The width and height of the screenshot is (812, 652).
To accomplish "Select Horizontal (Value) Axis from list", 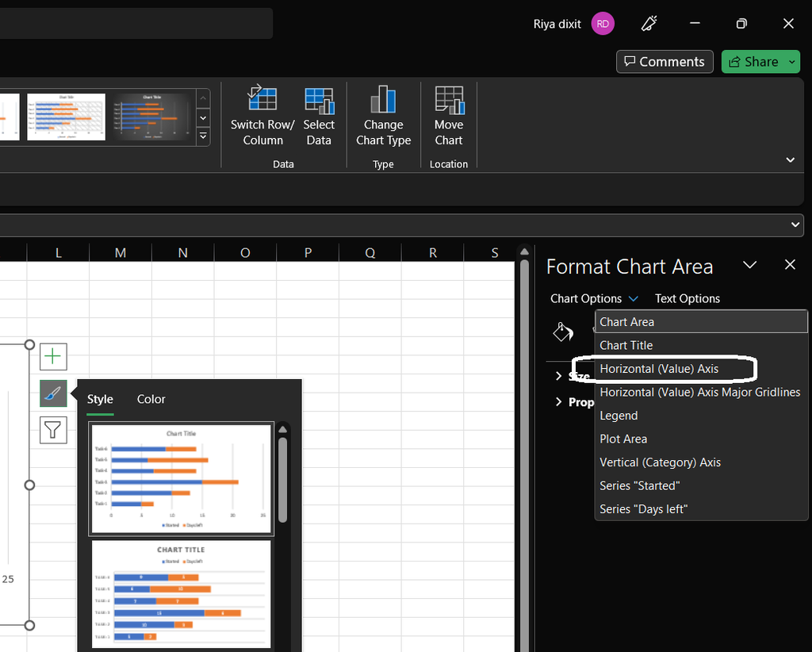I will [x=659, y=369].
